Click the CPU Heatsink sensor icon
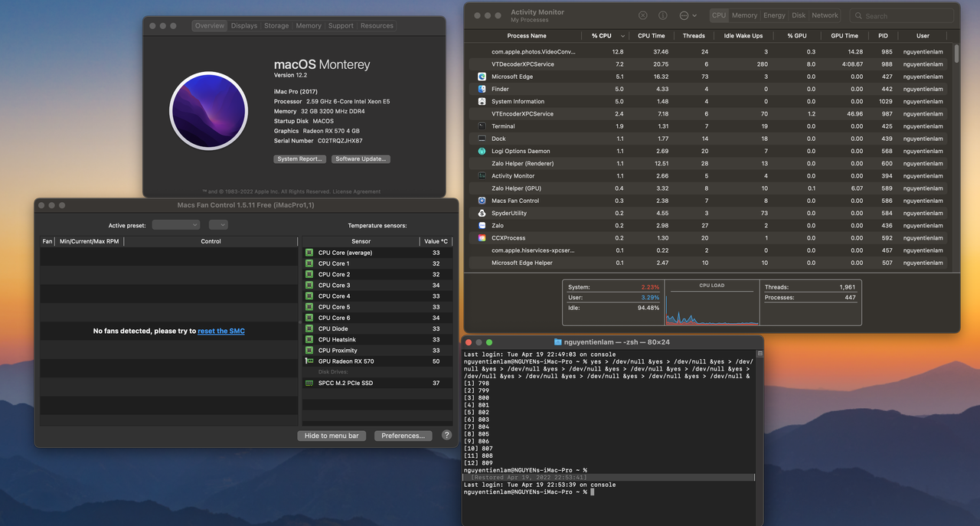 point(309,339)
